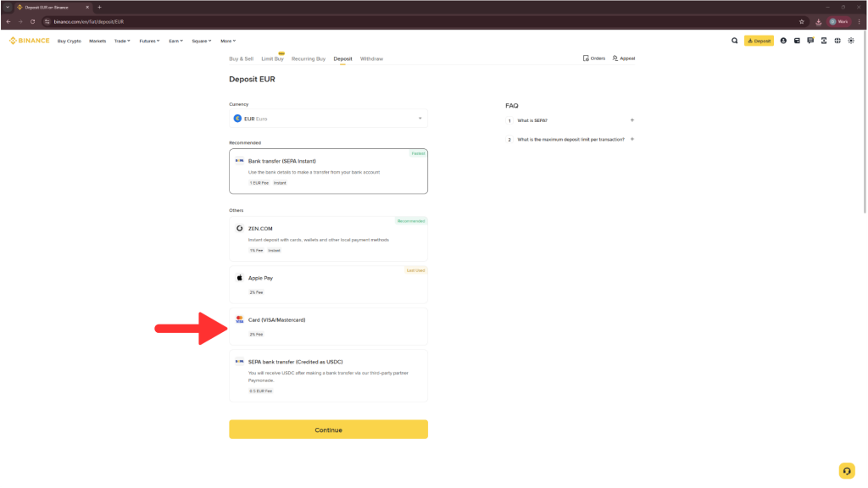Select the ZEN.COM deposit method
Viewport: 868px width, 488px height.
click(x=328, y=238)
